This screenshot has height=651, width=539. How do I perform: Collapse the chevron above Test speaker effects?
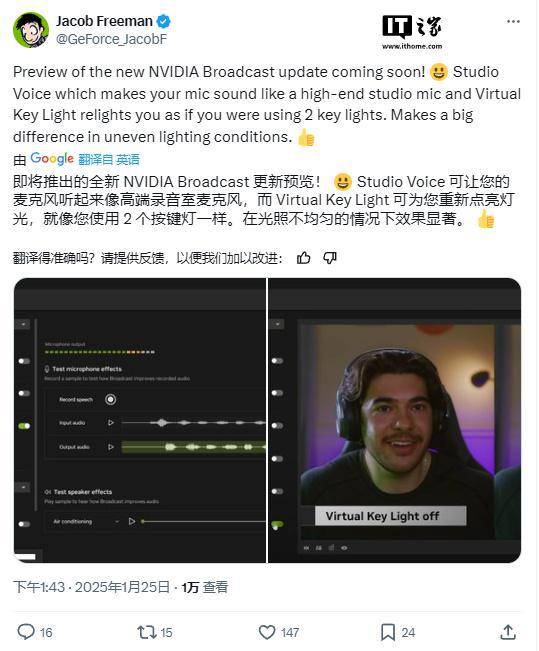(23, 487)
